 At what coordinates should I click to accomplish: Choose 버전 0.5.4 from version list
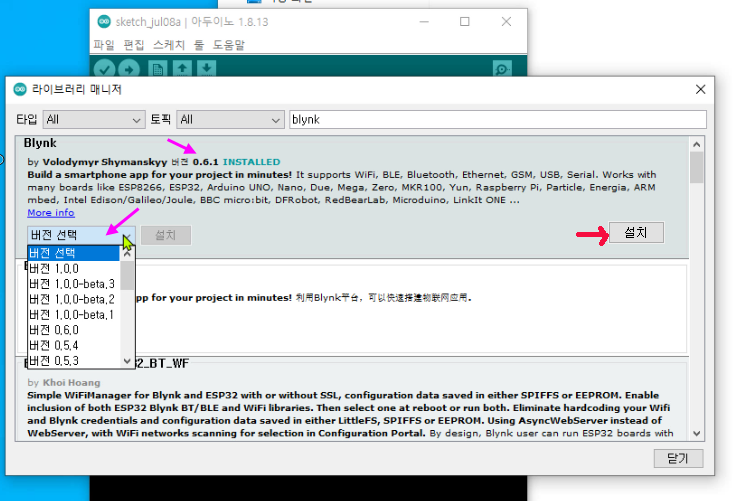[73, 346]
